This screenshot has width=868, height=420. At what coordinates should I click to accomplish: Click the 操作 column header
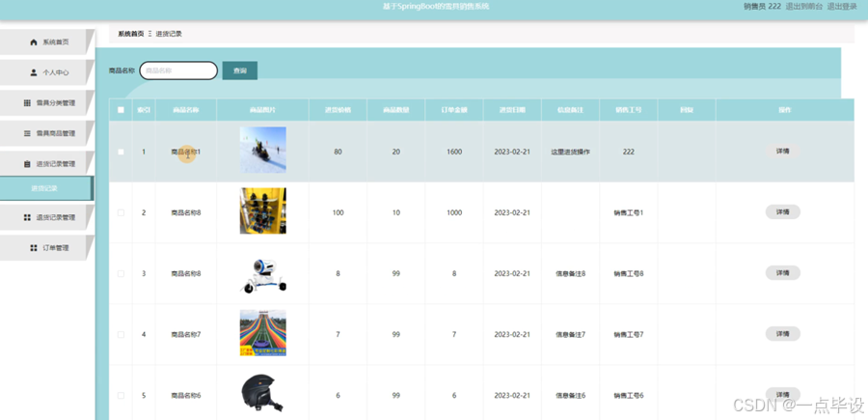tap(785, 110)
